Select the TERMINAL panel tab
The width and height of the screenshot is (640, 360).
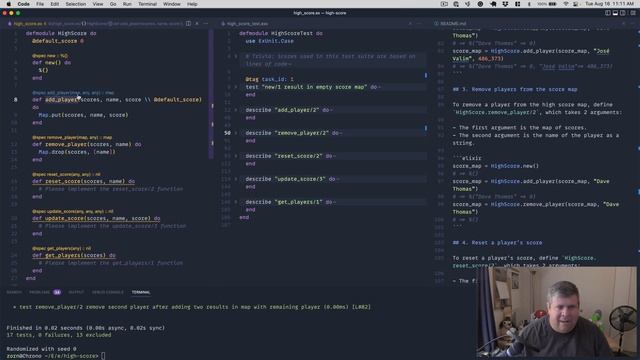pyautogui.click(x=141, y=292)
